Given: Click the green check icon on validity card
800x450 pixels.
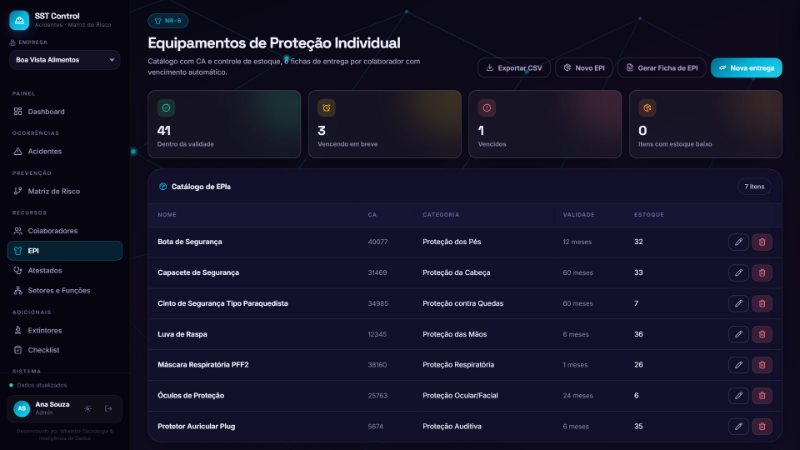Looking at the screenshot, I should click(x=166, y=108).
